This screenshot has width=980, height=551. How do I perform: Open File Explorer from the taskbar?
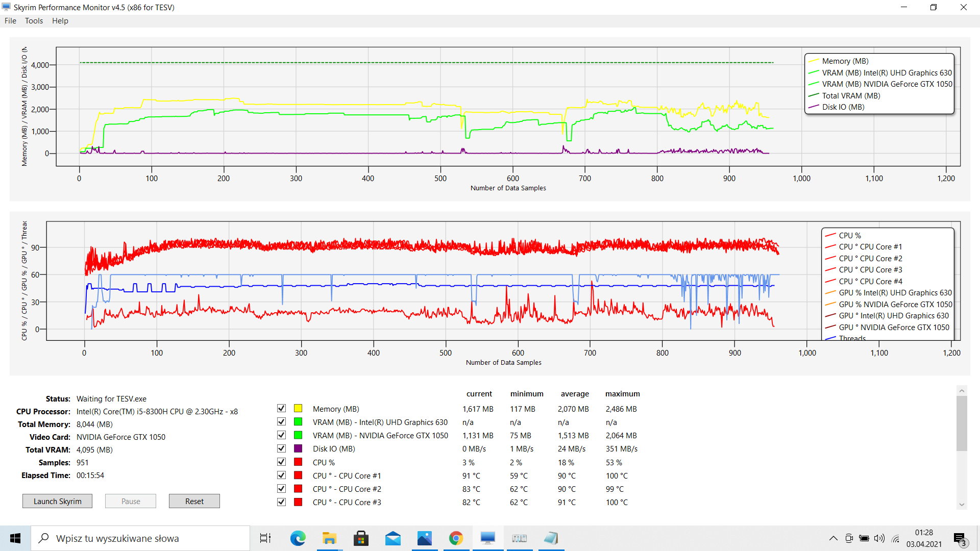[329, 538]
